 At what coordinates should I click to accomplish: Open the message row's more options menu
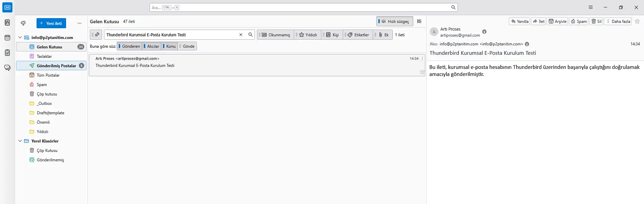tap(422, 58)
